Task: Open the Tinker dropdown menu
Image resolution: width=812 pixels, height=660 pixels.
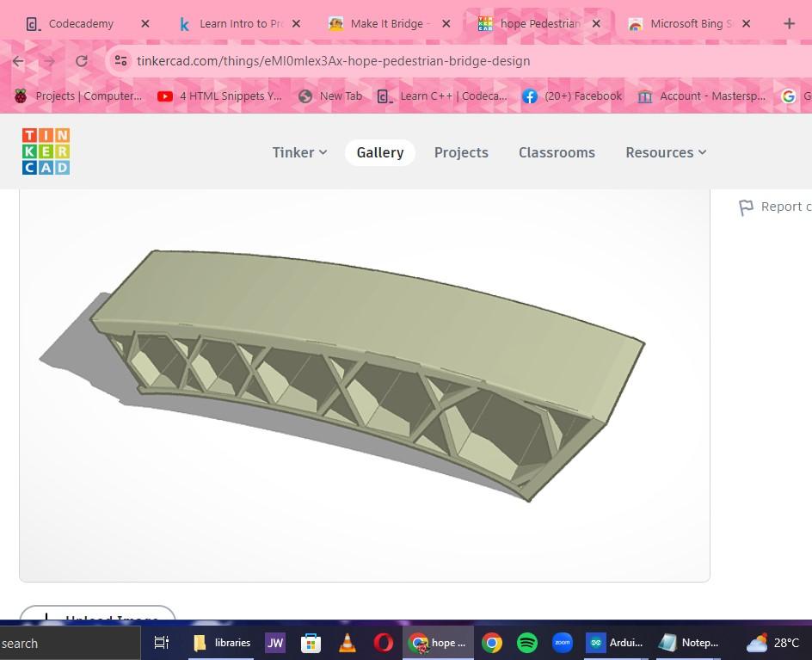Action: coord(300,152)
